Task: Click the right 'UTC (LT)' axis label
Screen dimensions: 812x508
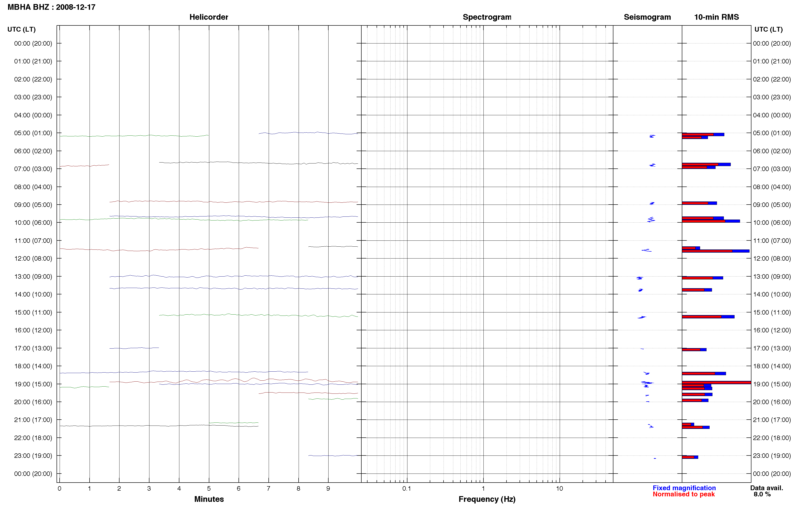Action: point(768,29)
